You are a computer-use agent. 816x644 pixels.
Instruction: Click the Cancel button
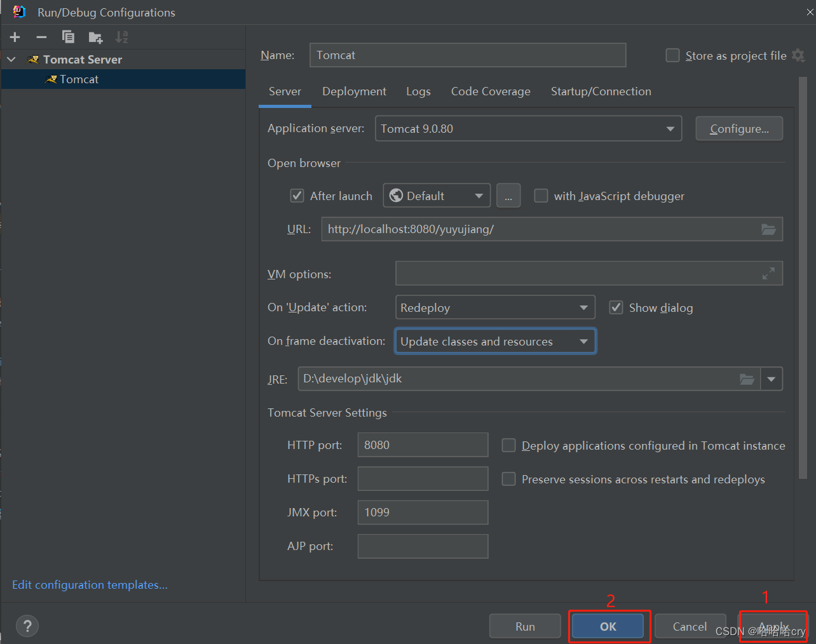[690, 626]
